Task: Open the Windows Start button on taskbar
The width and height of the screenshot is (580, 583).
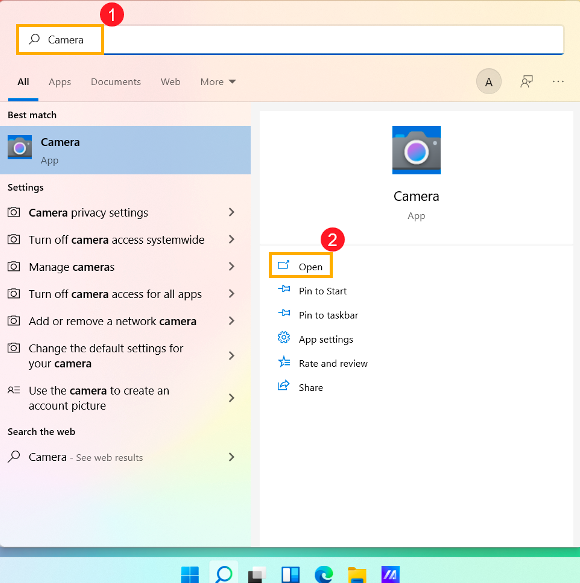Action: [190, 574]
